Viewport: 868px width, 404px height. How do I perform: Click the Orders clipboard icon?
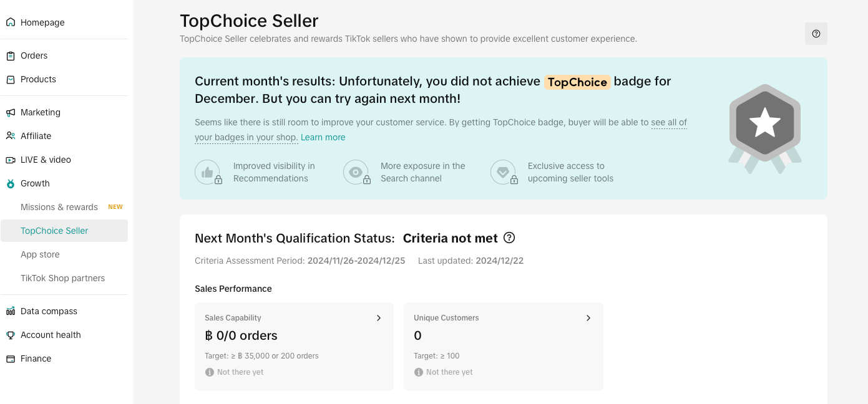pos(11,55)
